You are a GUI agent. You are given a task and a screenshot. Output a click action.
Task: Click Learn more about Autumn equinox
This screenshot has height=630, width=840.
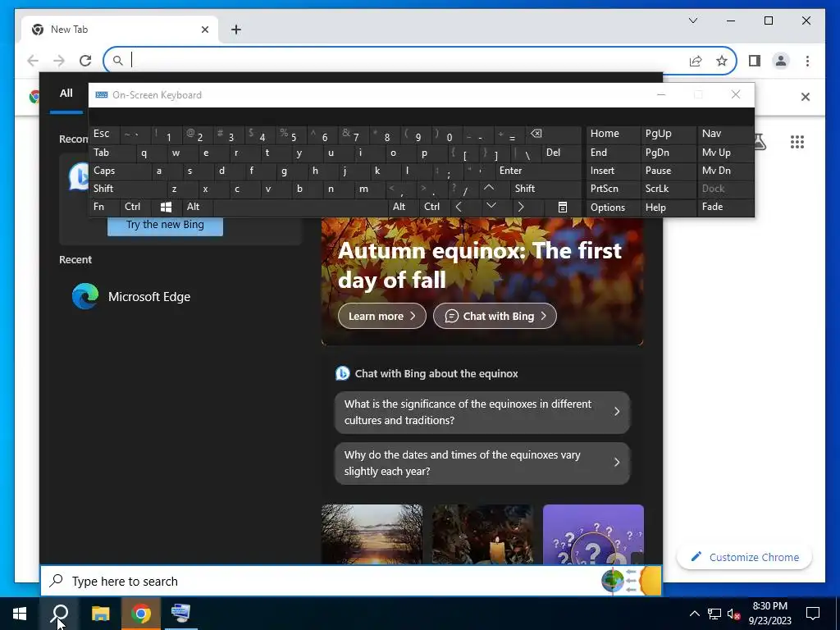tap(382, 316)
